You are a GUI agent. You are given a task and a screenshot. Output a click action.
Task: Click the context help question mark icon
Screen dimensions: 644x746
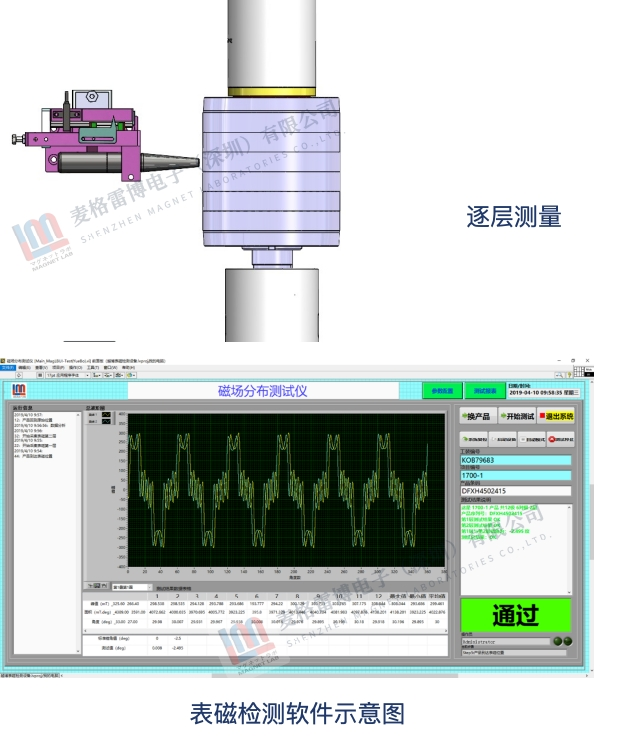(568, 374)
